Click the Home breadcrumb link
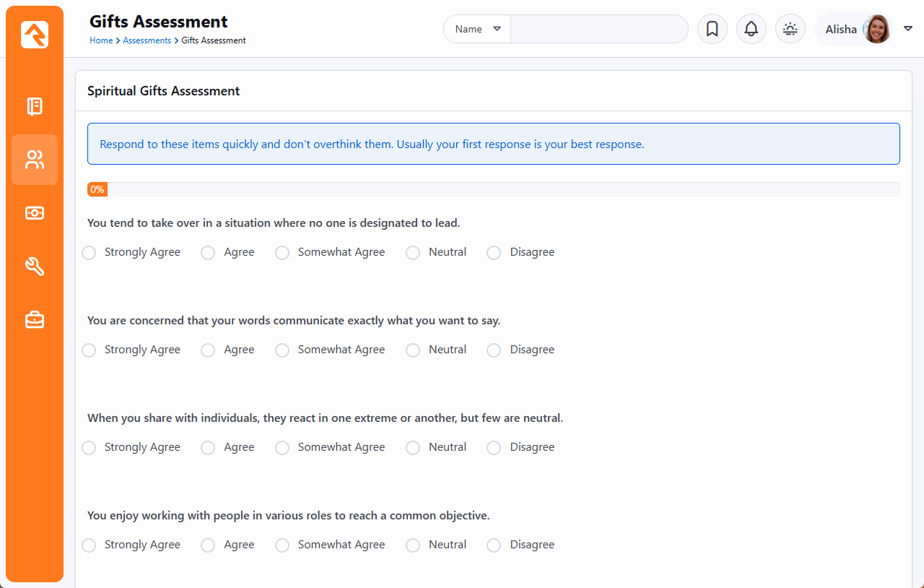The width and height of the screenshot is (924, 588). (x=101, y=40)
